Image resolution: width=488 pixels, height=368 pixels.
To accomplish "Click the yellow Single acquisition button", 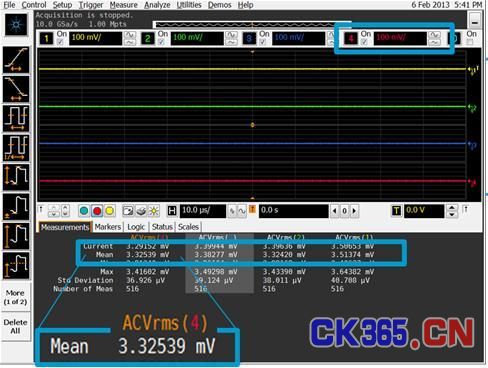I will 109,211.
